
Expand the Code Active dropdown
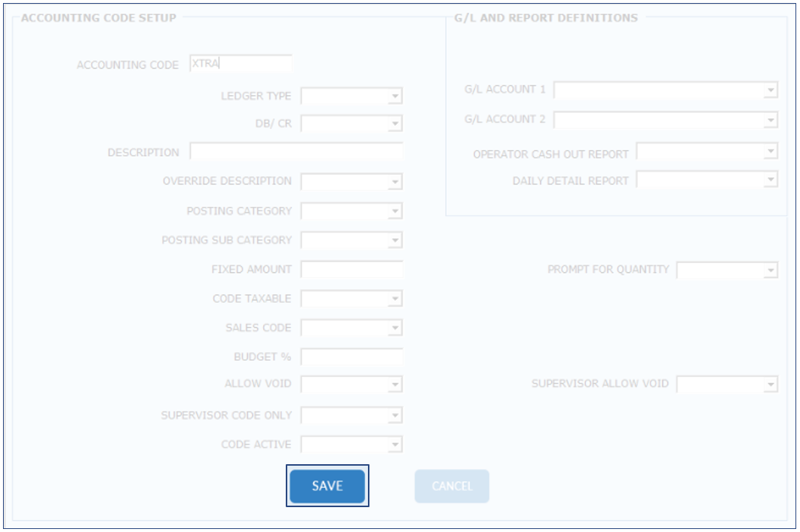(x=351, y=445)
